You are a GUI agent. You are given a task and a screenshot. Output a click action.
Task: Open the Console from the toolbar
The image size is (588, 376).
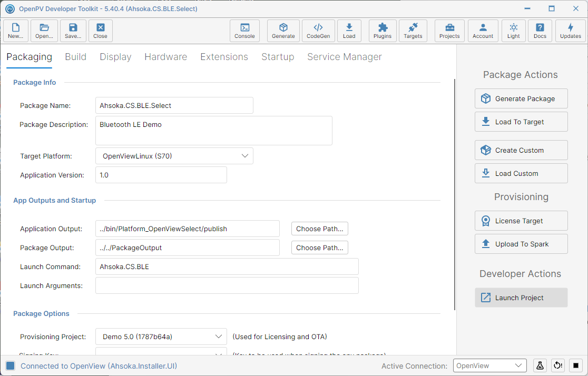pyautogui.click(x=244, y=31)
